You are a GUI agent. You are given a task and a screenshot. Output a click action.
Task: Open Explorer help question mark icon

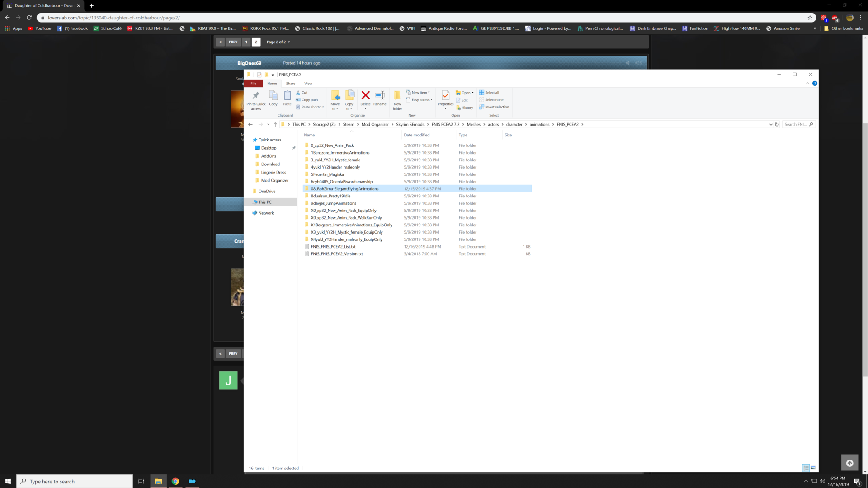click(x=815, y=84)
